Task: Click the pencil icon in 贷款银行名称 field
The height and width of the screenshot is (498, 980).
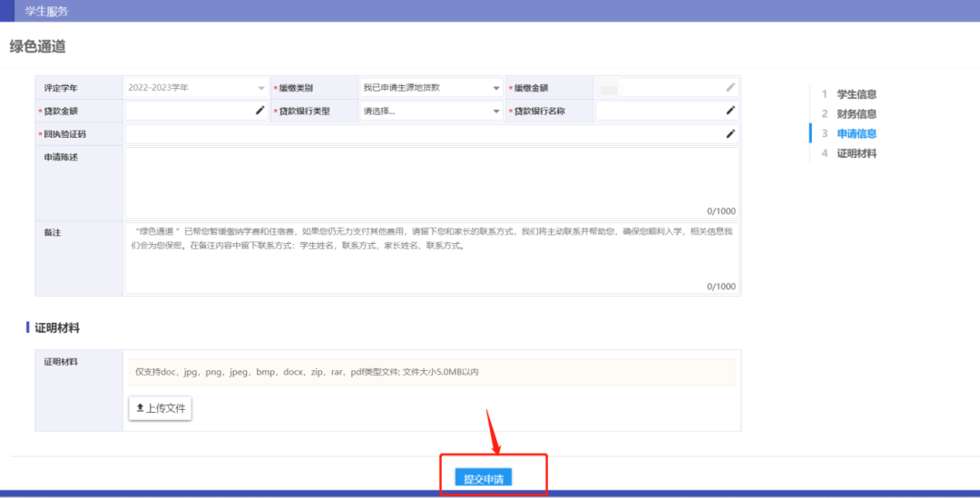Action: click(x=730, y=111)
